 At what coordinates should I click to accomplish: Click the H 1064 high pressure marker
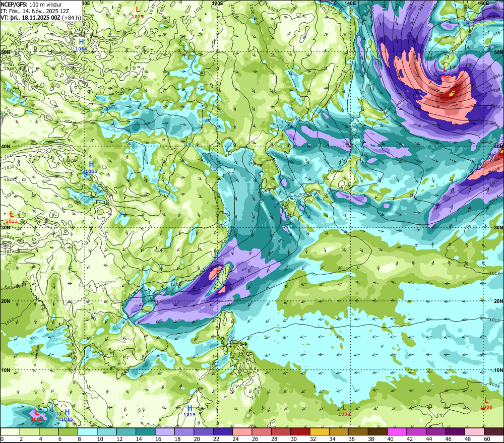[81, 44]
